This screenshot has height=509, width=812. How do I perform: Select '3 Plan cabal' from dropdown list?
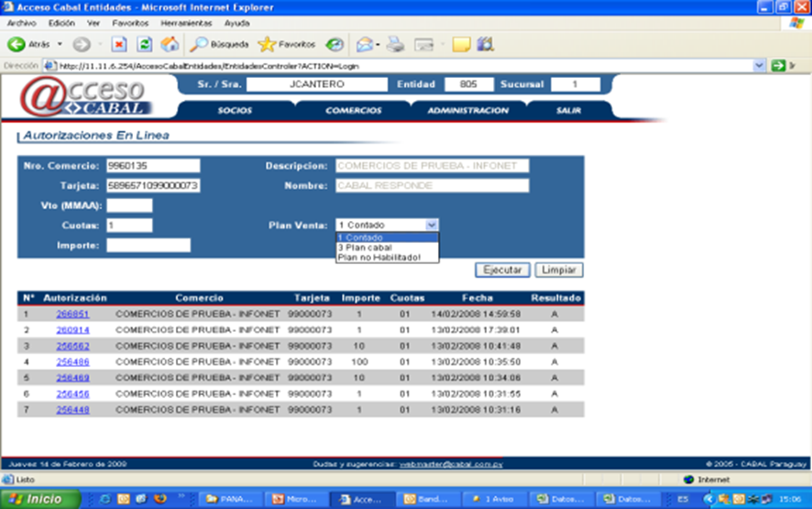(x=364, y=248)
